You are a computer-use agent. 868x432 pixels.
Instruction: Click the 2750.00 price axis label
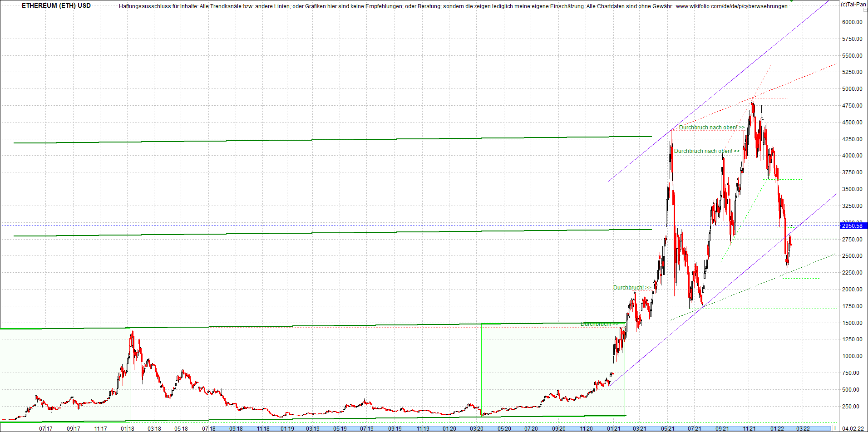click(852, 239)
